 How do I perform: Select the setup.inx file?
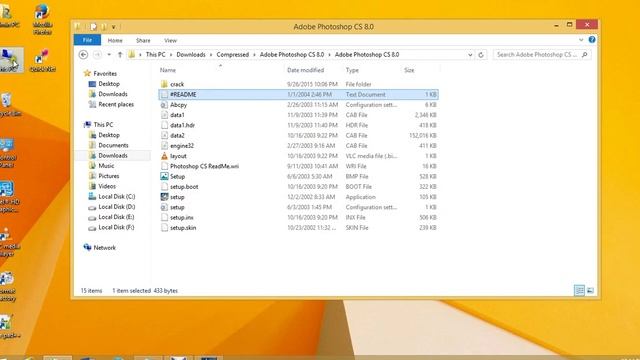tap(298, 218)
